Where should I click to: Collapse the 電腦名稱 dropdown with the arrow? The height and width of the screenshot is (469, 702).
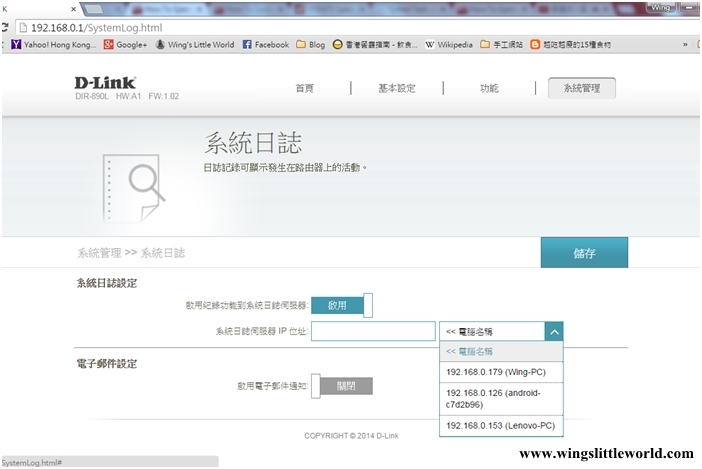click(x=554, y=331)
